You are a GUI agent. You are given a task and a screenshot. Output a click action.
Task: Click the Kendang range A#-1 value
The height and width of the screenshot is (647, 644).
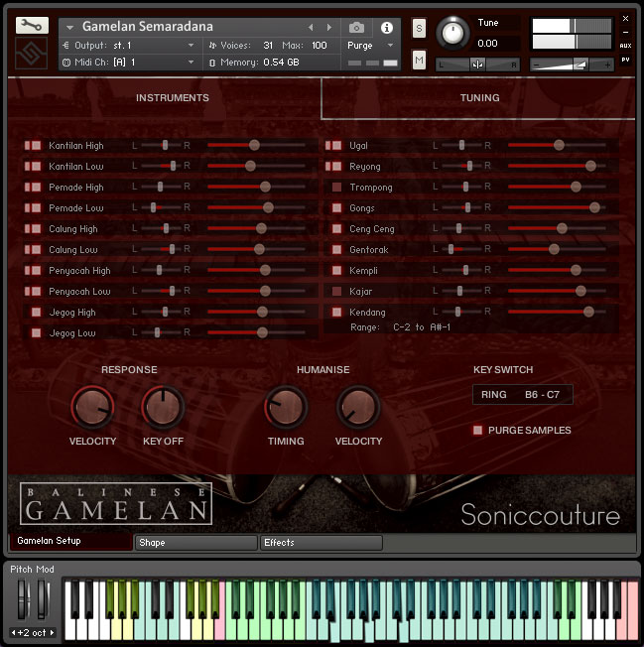441,327
